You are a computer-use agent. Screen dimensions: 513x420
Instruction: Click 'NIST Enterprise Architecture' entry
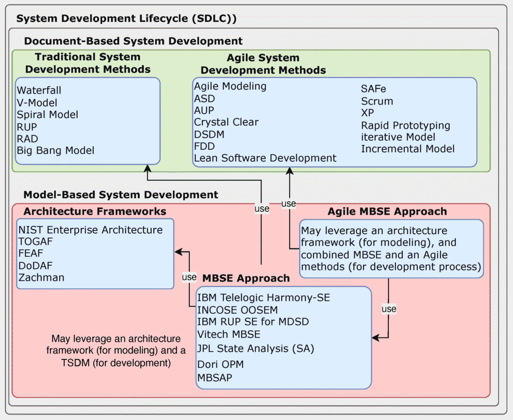click(91, 230)
